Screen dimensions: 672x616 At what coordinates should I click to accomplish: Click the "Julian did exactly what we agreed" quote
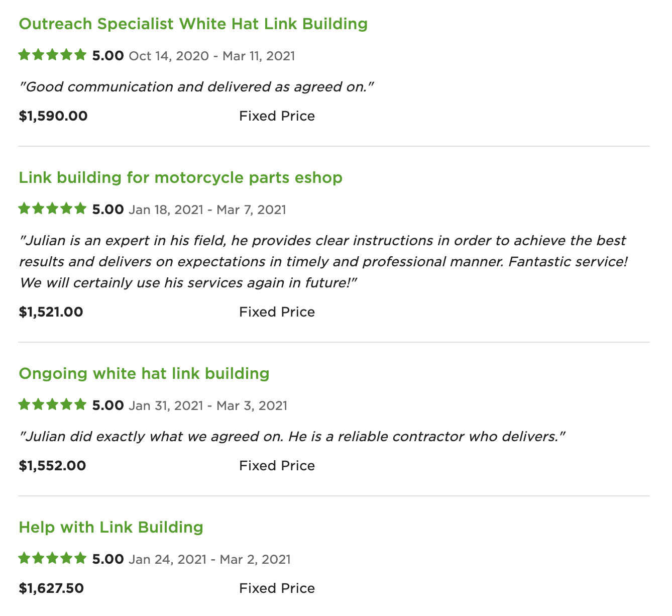pyautogui.click(x=292, y=437)
